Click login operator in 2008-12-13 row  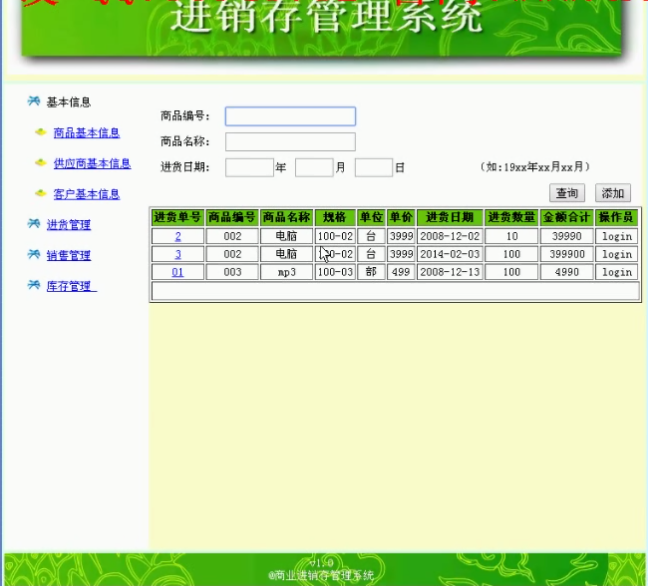point(617,272)
